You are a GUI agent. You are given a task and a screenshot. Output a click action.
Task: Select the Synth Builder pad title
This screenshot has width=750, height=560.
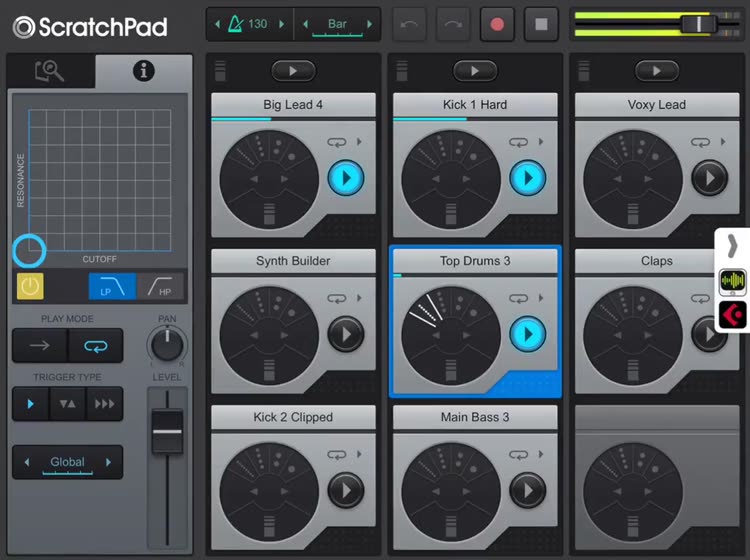point(293,261)
